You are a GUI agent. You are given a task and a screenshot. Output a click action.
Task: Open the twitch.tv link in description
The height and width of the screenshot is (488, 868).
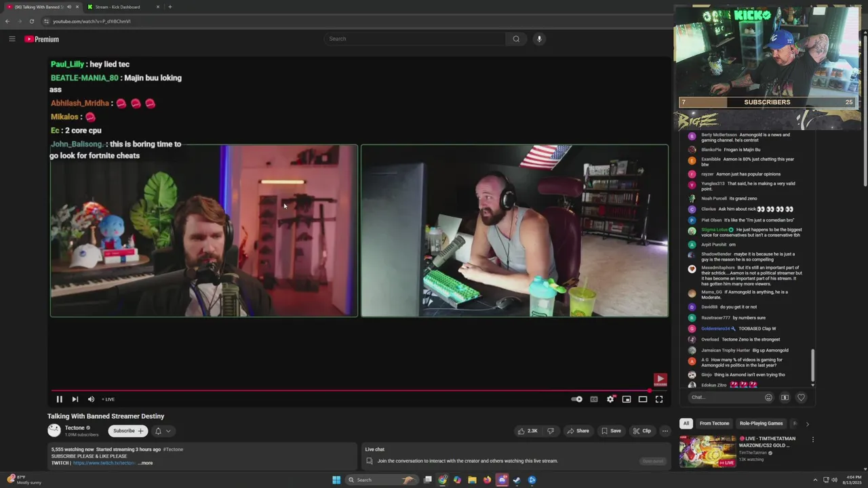click(x=104, y=463)
